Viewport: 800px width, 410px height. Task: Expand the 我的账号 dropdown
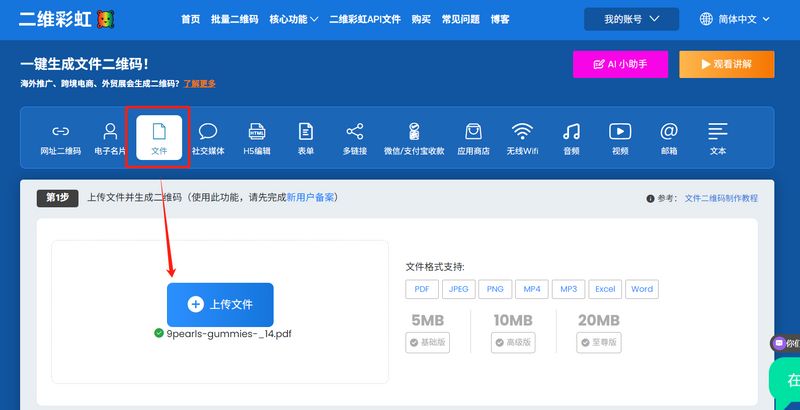[632, 19]
